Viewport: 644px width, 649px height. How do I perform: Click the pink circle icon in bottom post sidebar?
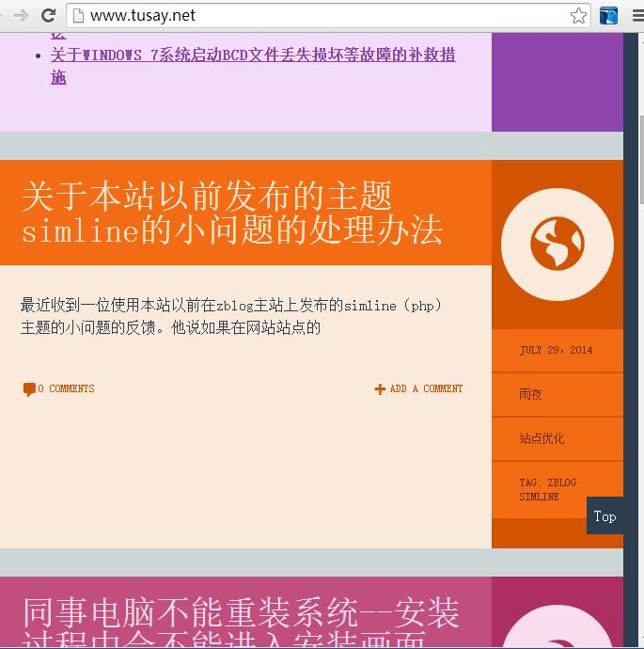click(558, 627)
